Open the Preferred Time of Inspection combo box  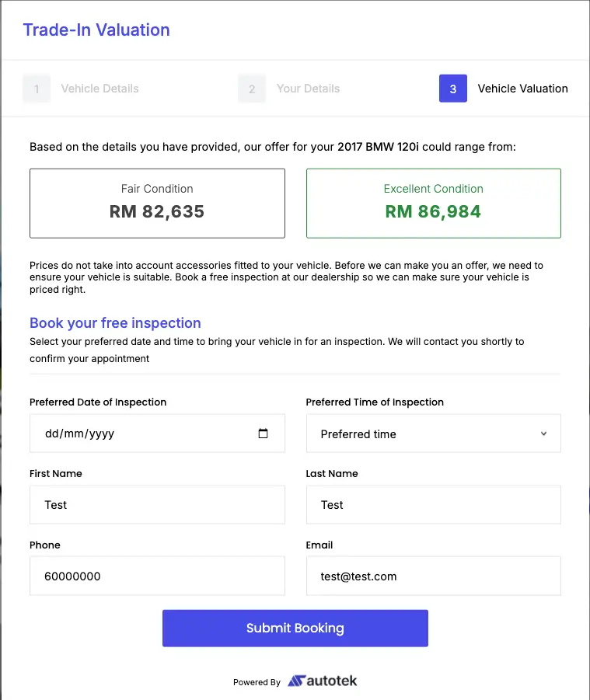pyautogui.click(x=433, y=434)
